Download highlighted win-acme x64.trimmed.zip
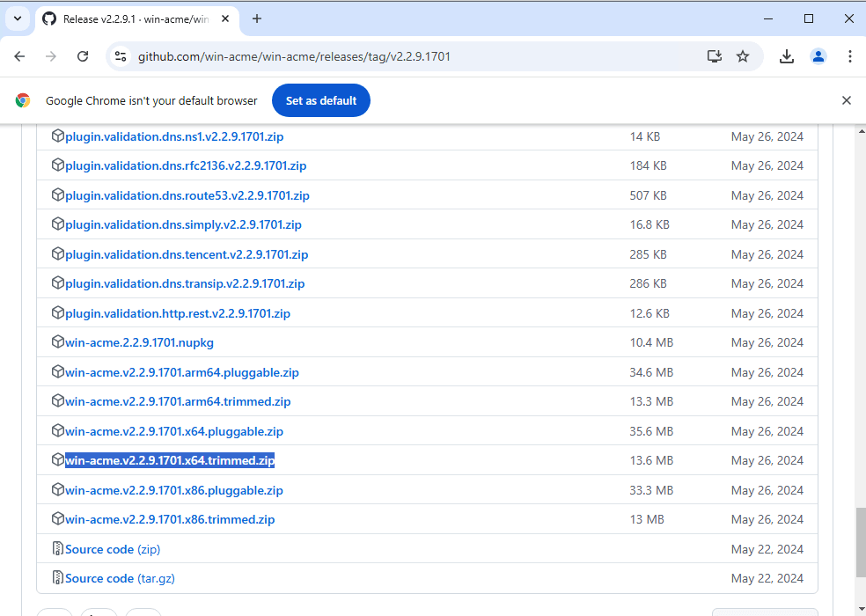 [x=170, y=461]
